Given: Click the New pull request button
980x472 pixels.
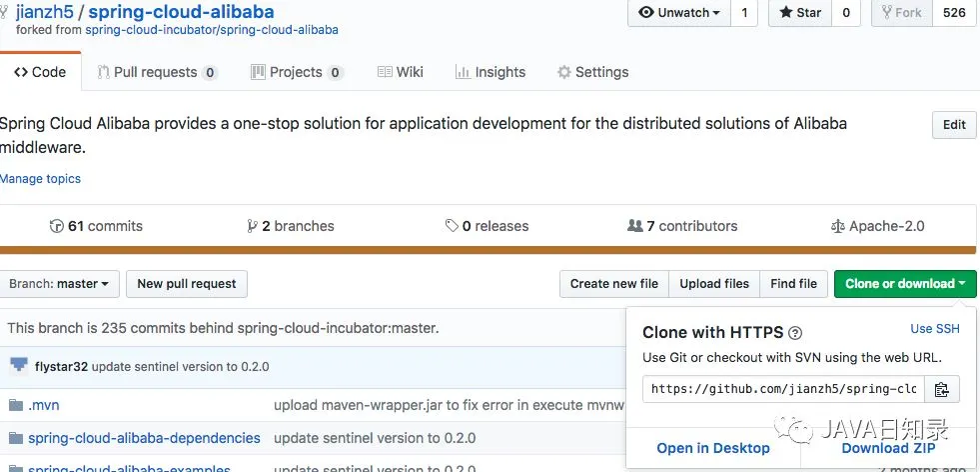Looking at the screenshot, I should [187, 284].
